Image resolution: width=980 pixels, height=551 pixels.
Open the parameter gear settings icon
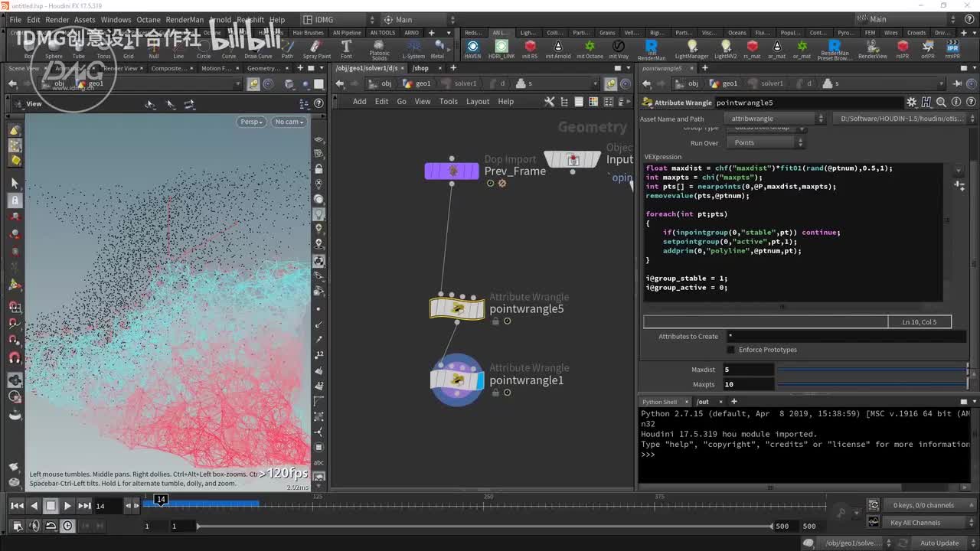point(911,102)
